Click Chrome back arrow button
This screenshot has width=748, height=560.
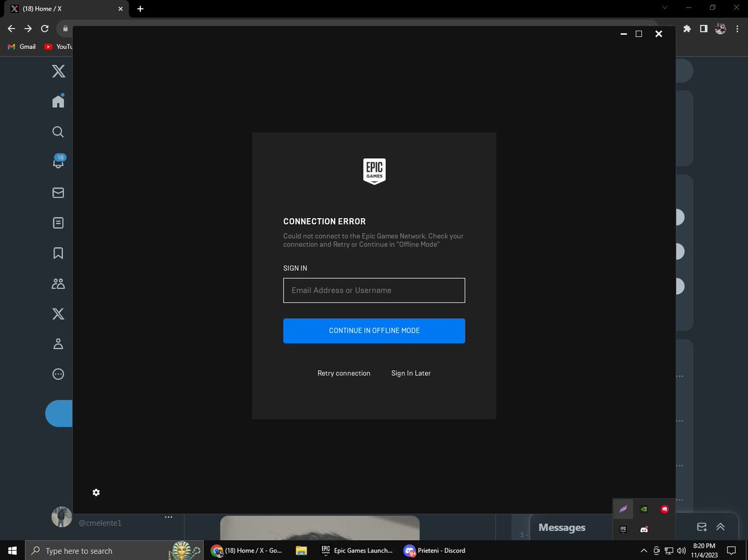(x=11, y=29)
